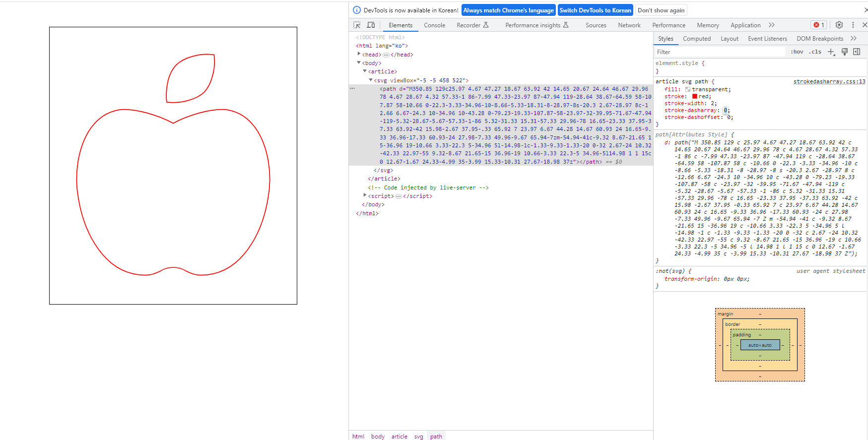Viewport: 868px width, 440px height.
Task: Select the Elements tab
Action: 401,25
